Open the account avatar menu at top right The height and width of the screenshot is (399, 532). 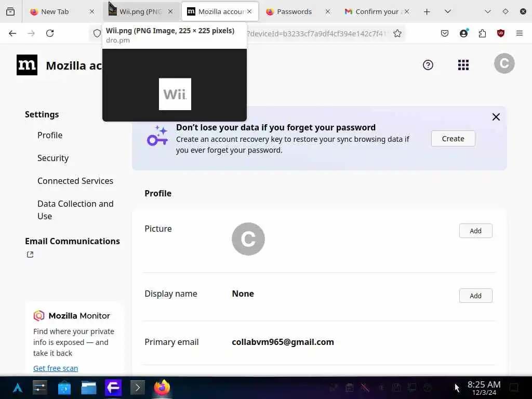pos(504,63)
